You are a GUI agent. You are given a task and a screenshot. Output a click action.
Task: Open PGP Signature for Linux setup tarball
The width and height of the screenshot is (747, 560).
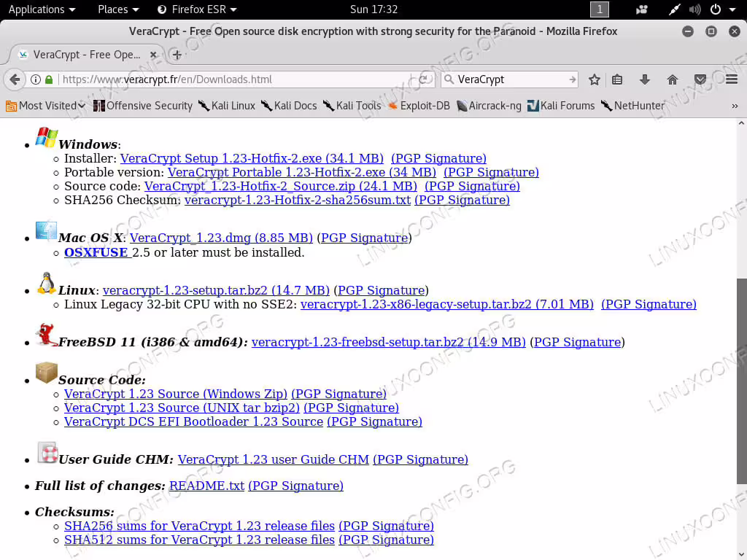pyautogui.click(x=381, y=290)
